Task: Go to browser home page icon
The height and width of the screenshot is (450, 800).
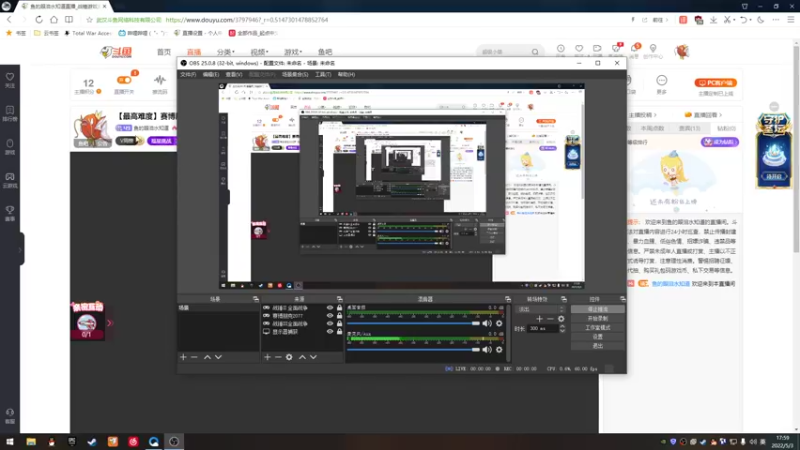Action: pyautogui.click(x=54, y=20)
